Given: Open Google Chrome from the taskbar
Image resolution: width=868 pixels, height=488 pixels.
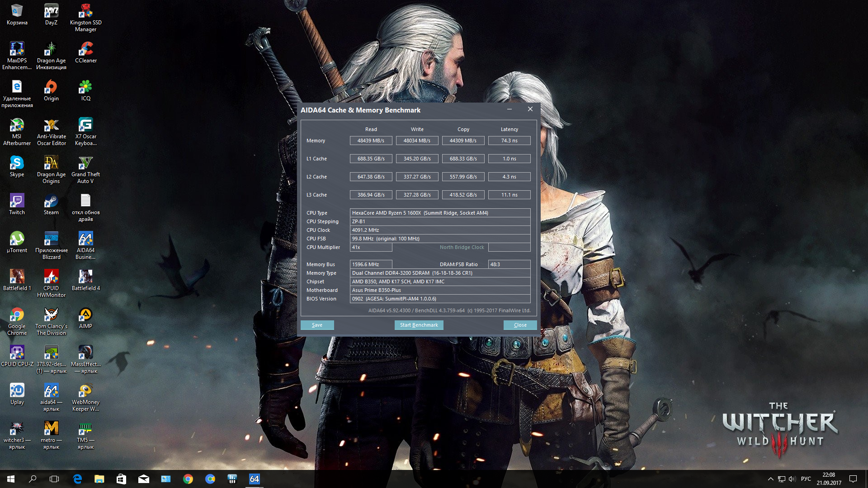Looking at the screenshot, I should tap(188, 479).
